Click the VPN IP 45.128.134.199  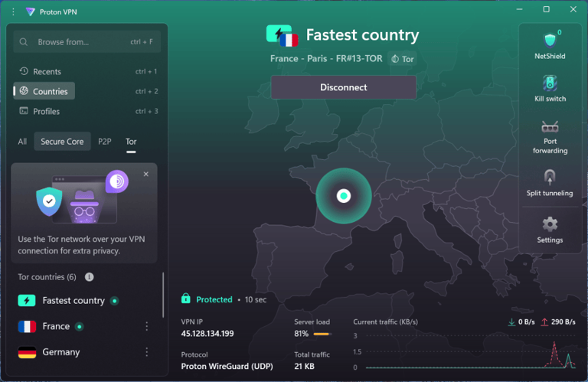pos(207,334)
